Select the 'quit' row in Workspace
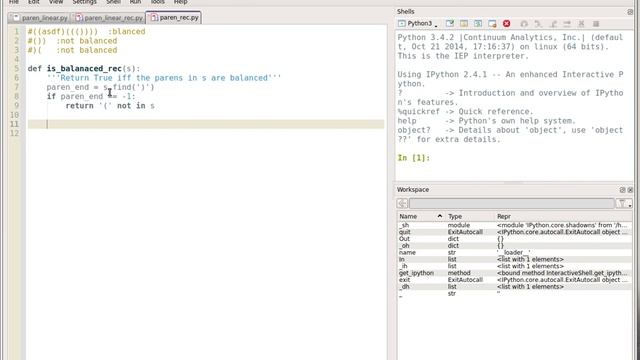640x360 pixels. coord(515,232)
